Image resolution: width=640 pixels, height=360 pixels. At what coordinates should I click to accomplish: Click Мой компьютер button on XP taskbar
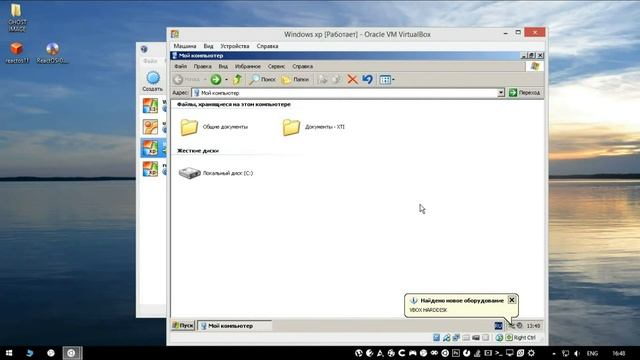pyautogui.click(x=235, y=326)
